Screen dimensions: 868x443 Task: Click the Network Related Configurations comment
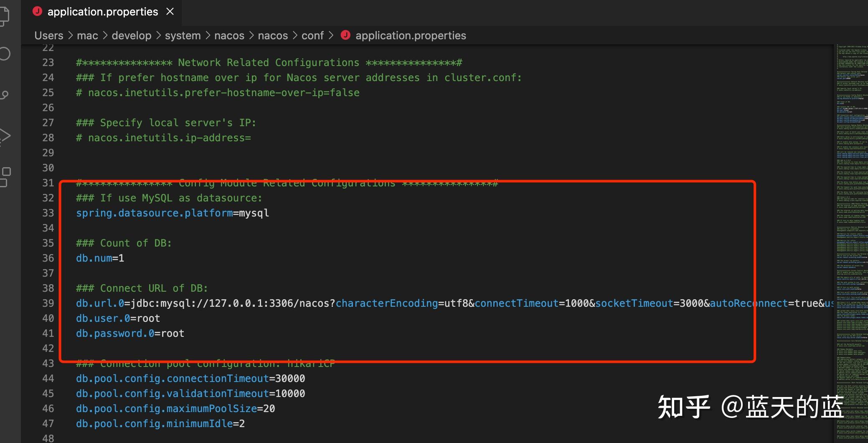269,63
